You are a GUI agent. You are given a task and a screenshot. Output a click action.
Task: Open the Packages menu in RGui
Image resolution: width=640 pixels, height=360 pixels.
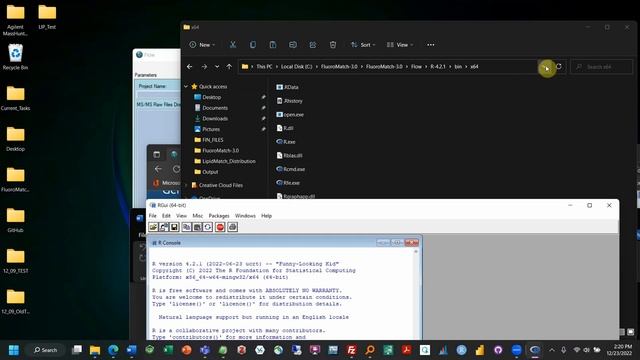(219, 216)
